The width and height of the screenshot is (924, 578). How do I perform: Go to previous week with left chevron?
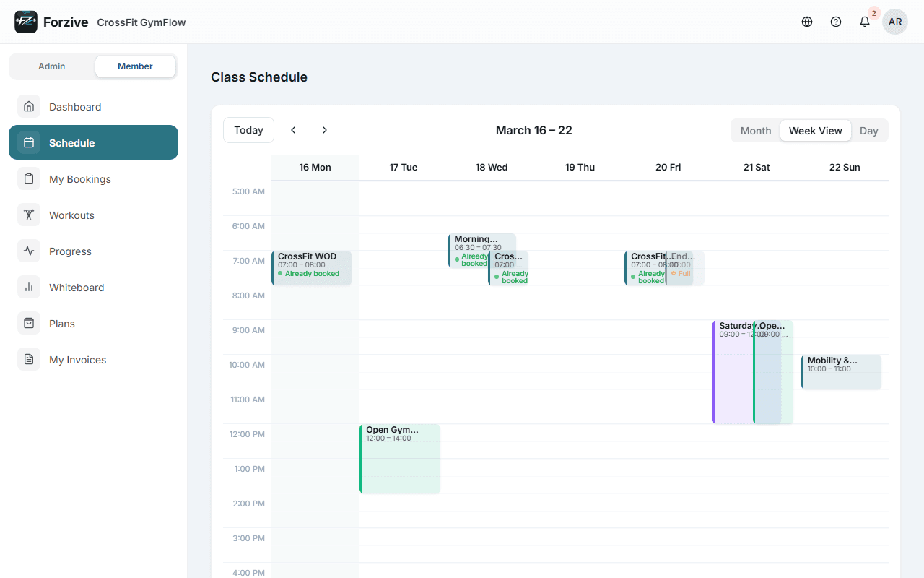pos(293,130)
